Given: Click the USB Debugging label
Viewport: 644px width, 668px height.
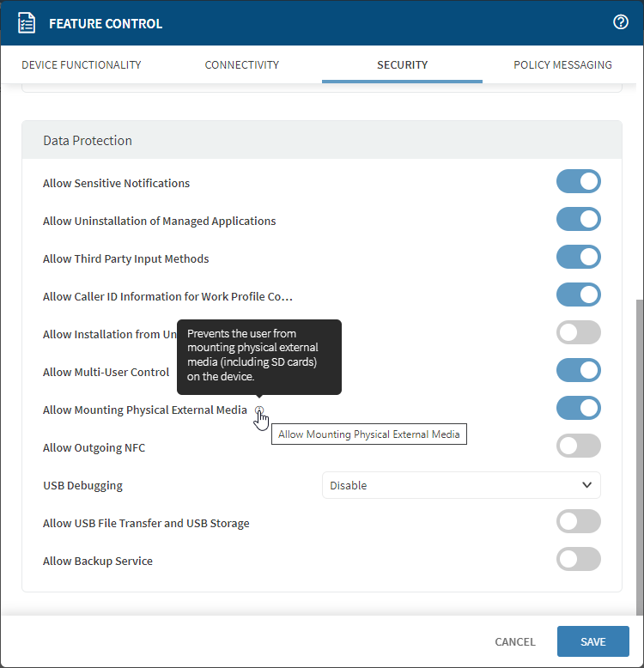Looking at the screenshot, I should tap(82, 486).
